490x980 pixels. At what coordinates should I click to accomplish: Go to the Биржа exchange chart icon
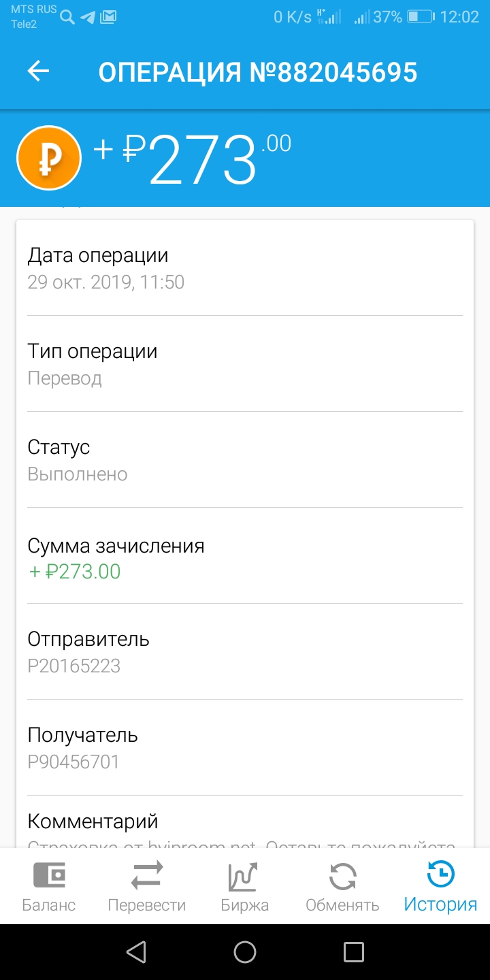coord(244,877)
